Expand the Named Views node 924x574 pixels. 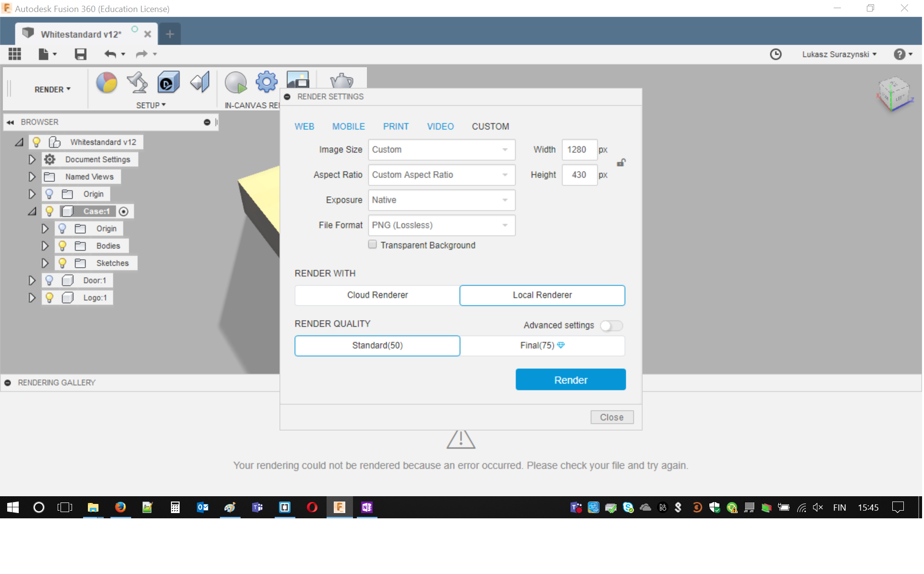coord(32,177)
